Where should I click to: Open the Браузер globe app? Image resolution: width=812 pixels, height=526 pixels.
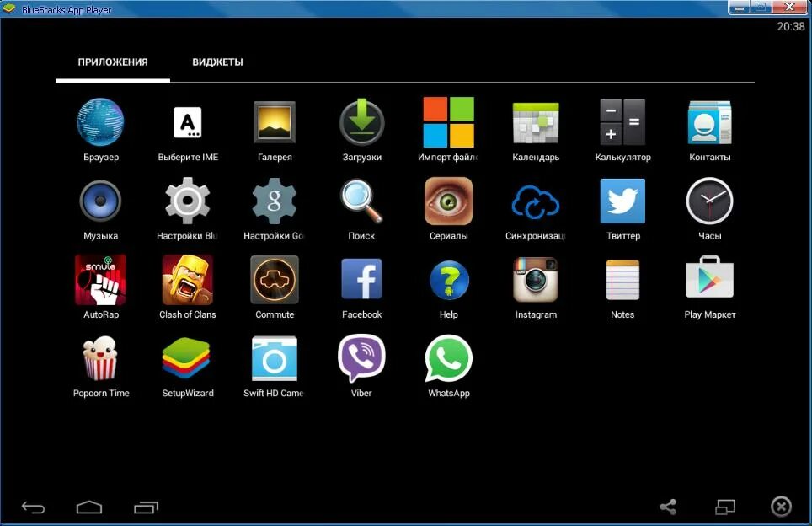pos(100,122)
